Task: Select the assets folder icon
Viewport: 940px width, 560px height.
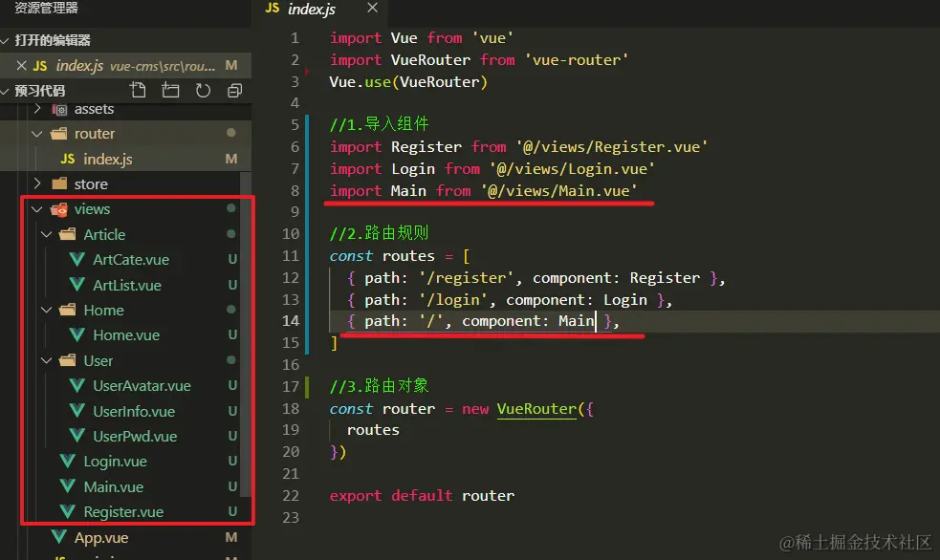Action: pos(59,109)
